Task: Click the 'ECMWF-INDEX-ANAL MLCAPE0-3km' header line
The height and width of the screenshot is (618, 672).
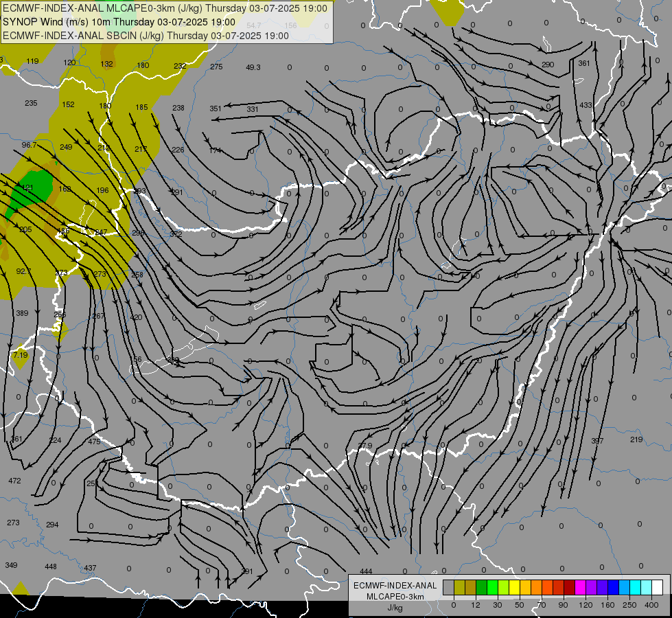Action: click(165, 8)
